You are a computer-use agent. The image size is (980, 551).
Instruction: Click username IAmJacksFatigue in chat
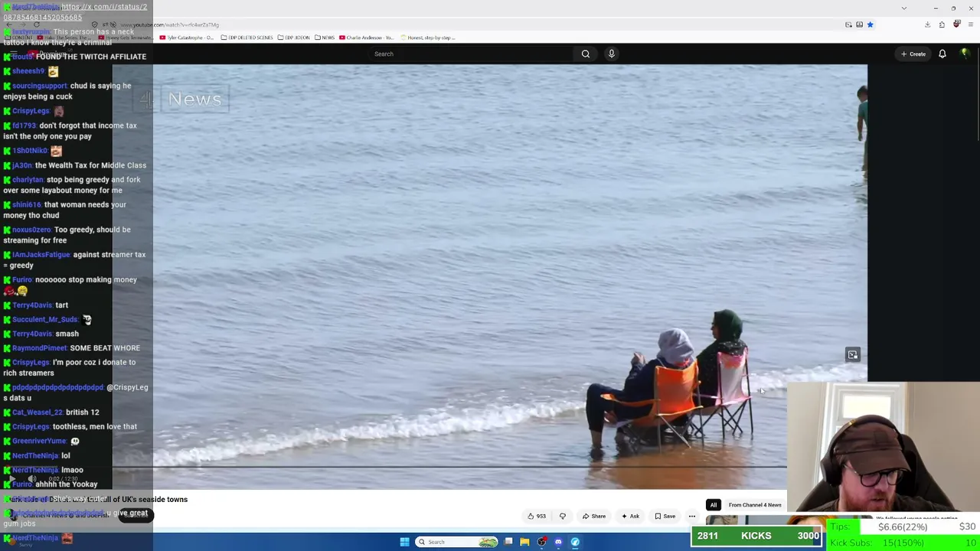coord(41,255)
